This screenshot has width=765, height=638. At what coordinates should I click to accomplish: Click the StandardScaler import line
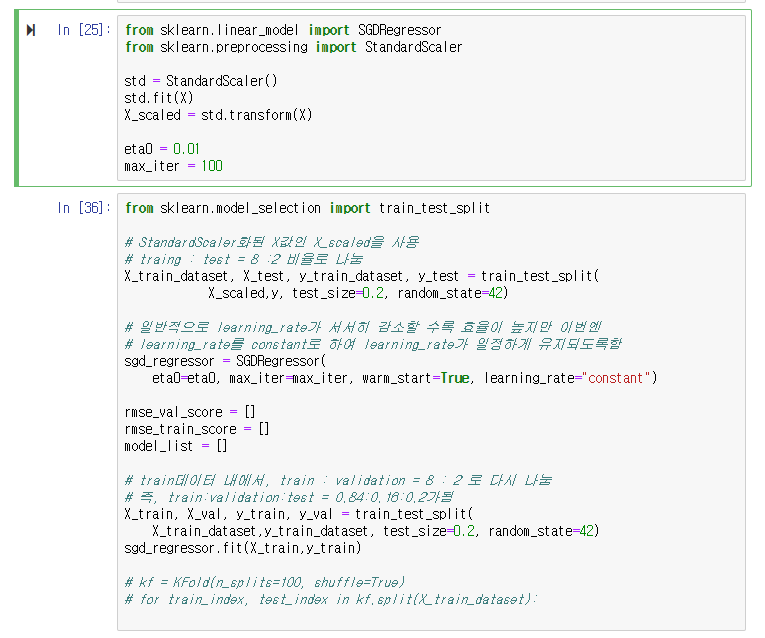(293, 47)
